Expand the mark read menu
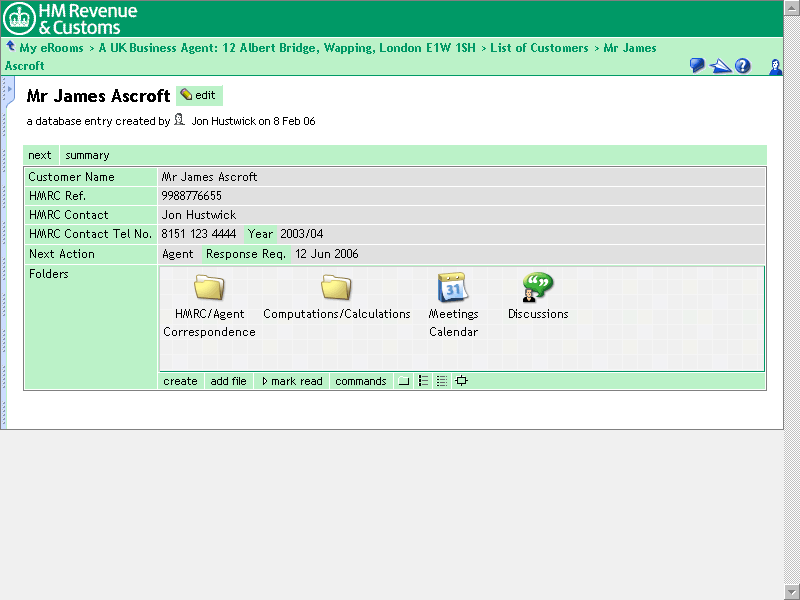Image resolution: width=800 pixels, height=600 pixels. tap(292, 381)
